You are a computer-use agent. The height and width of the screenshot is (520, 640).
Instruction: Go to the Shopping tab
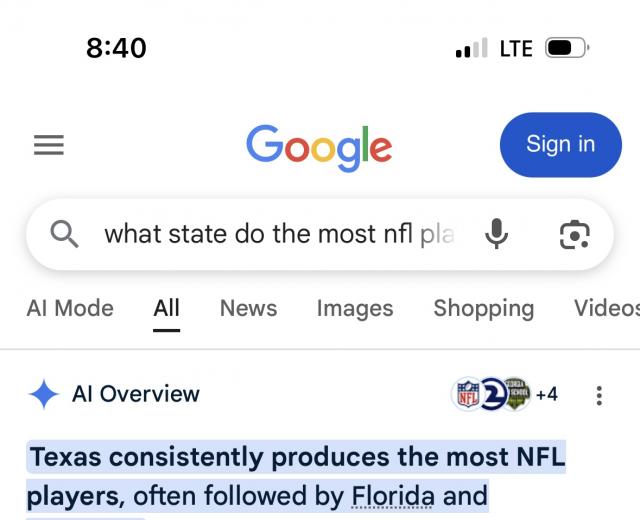point(483,308)
